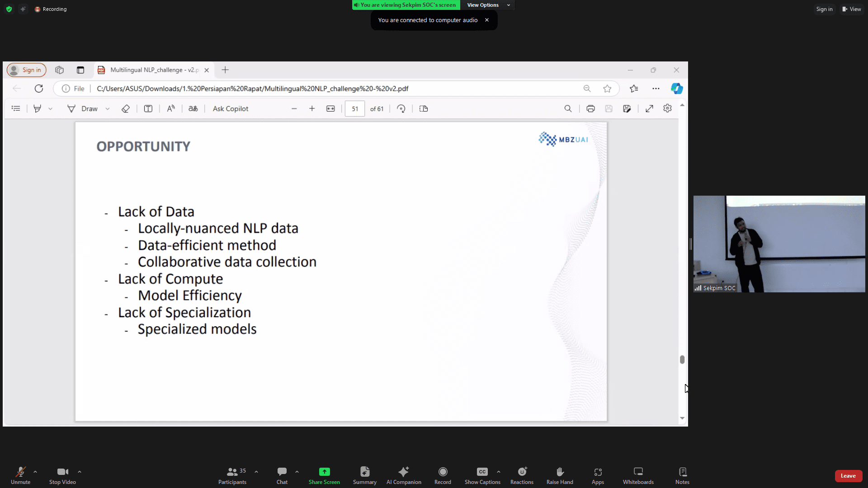Open the Whiteboards tool
Screen dimensions: 868x488
tap(638, 475)
